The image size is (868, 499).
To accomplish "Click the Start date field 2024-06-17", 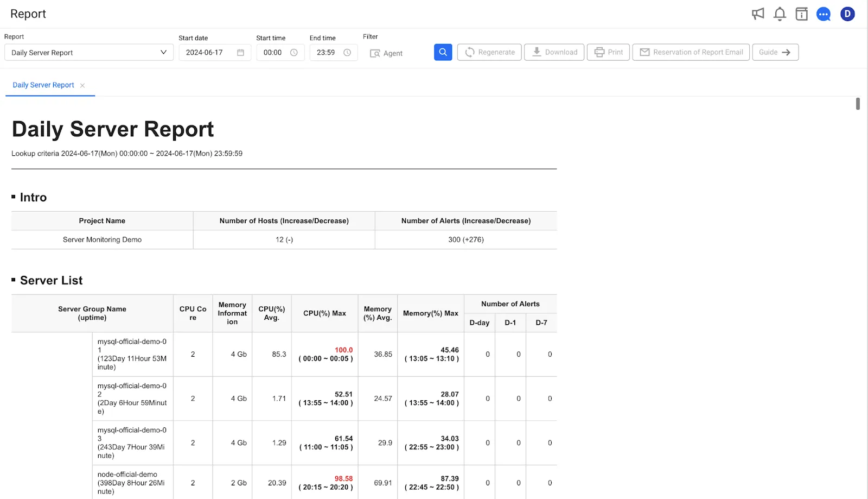I will [x=215, y=53].
